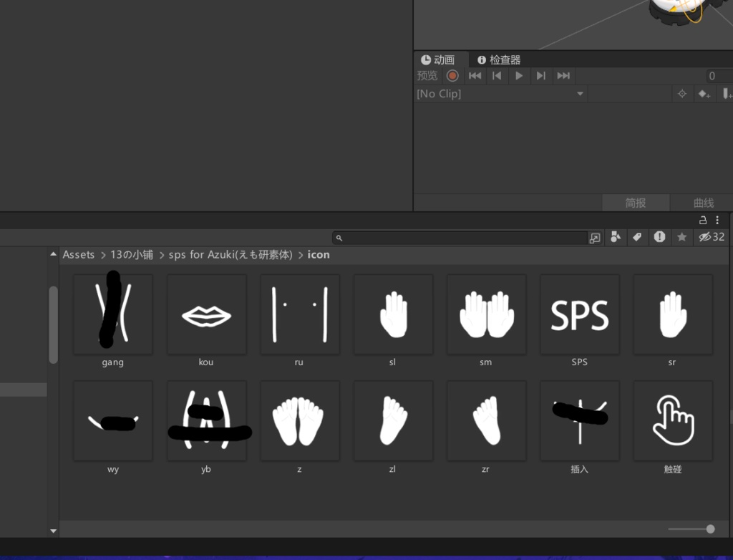The image size is (733, 560).
Task: Open Search by Type filter
Action: pyautogui.click(x=616, y=237)
